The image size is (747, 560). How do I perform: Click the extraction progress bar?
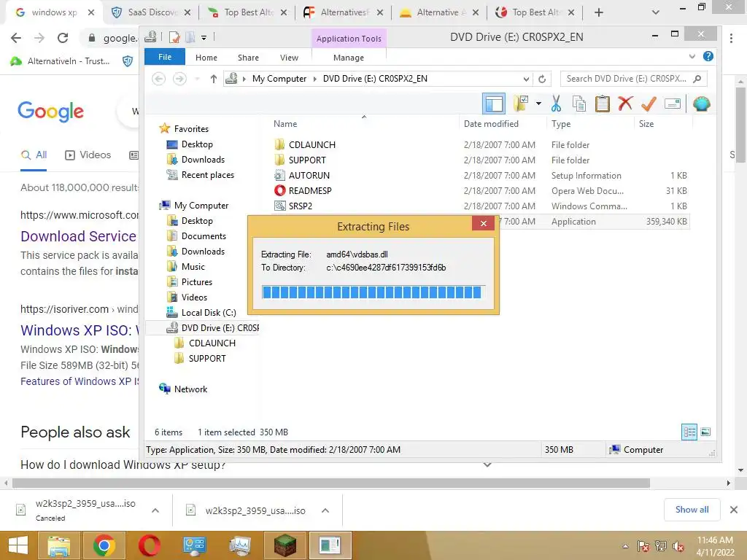[x=373, y=292]
